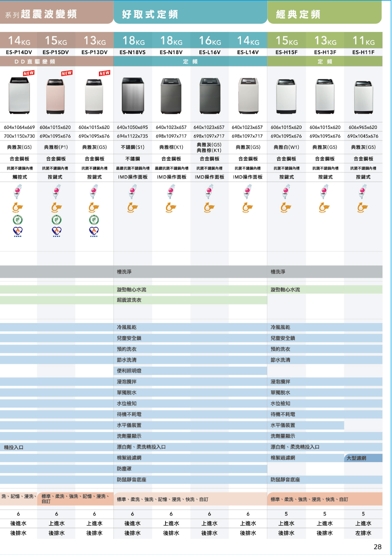This screenshot has height=555, width=392.
Task: Click the page number 28
Action: coord(377,547)
